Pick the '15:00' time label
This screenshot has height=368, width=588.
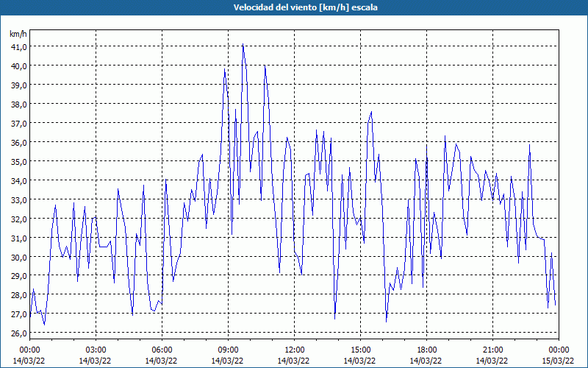pyautogui.click(x=360, y=350)
